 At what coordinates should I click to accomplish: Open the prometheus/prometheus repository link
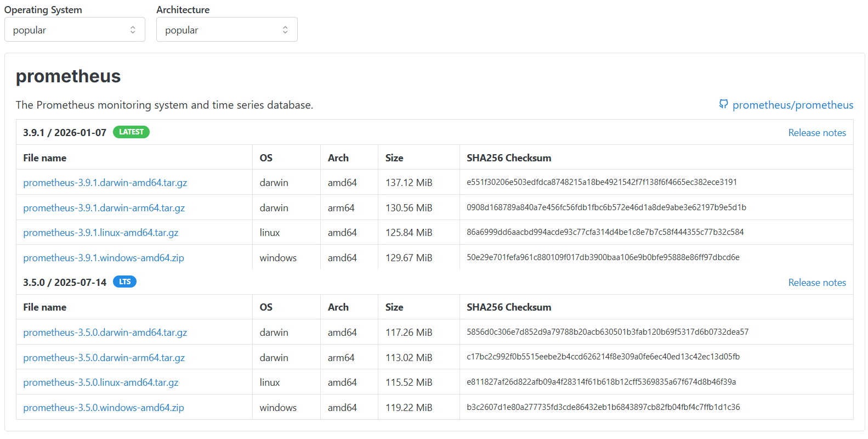pos(793,105)
